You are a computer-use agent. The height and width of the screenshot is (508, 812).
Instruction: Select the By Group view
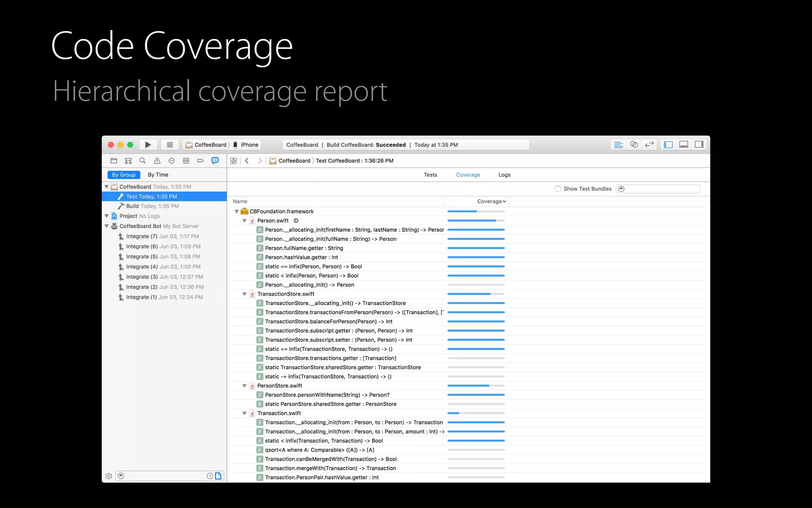click(x=124, y=175)
